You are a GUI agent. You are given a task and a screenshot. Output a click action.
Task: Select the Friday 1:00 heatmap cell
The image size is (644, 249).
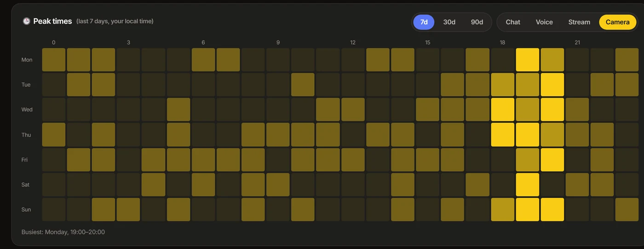79,160
